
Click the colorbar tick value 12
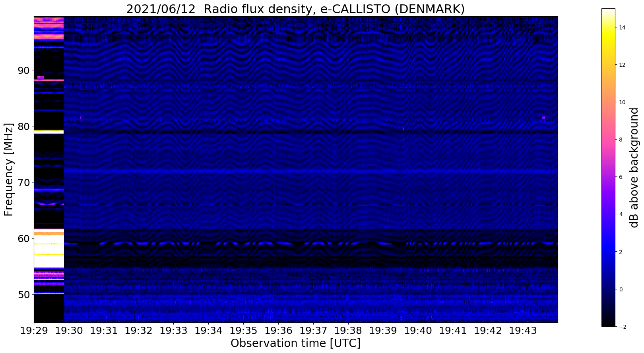(621, 65)
